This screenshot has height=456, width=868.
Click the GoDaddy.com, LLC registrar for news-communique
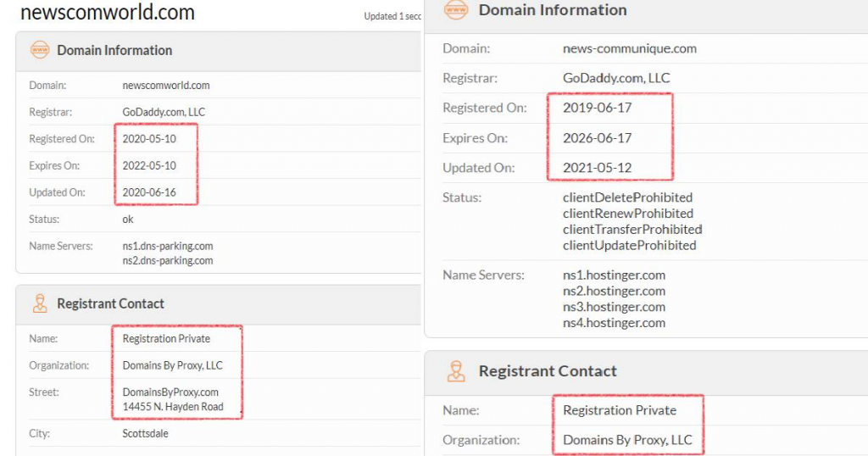(x=616, y=78)
